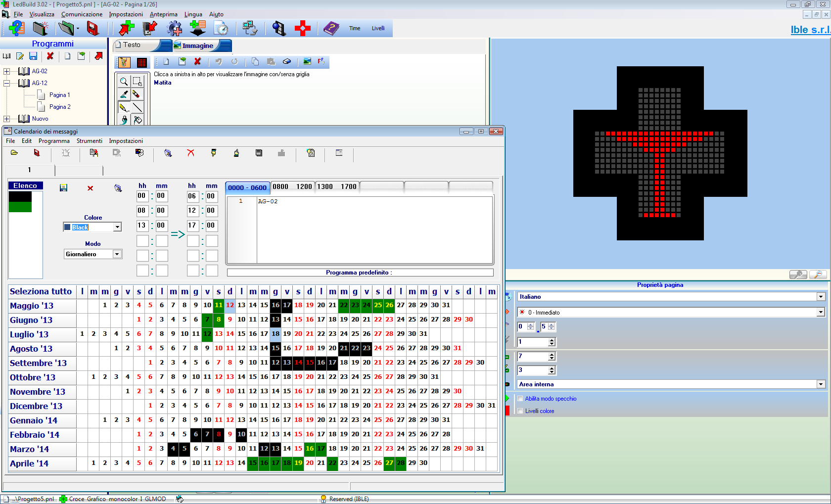Open the Modo Giornaliero dropdown

[x=117, y=254]
